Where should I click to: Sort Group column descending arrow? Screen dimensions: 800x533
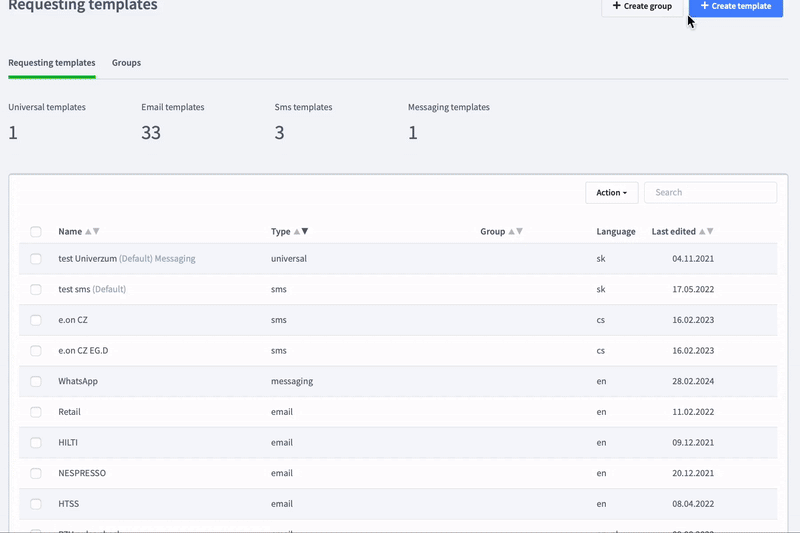tap(519, 232)
